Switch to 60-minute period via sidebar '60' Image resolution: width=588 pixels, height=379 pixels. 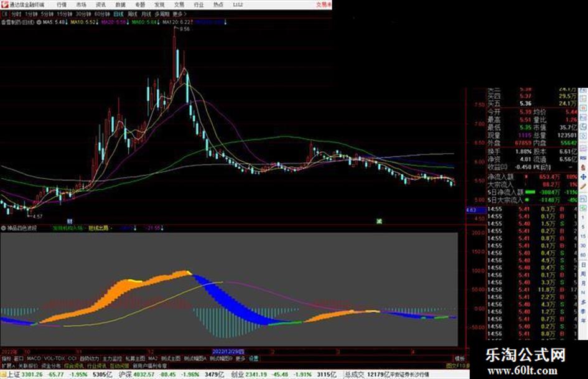583,255
